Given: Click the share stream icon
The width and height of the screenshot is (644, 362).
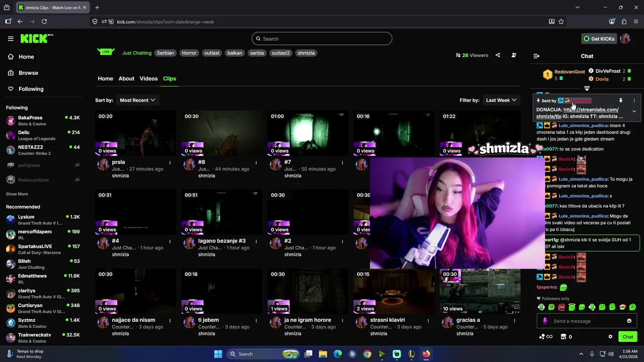Looking at the screenshot, I should coord(498,55).
